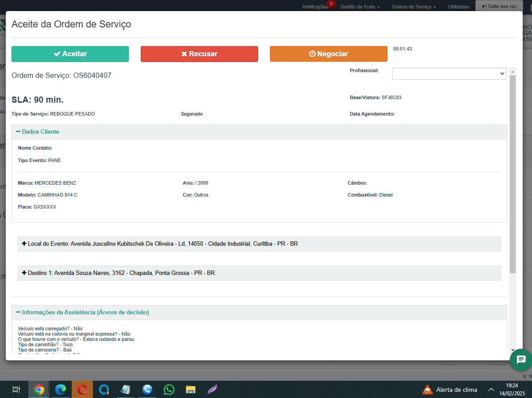Open the Ordens de Serviço menu

coord(414,7)
